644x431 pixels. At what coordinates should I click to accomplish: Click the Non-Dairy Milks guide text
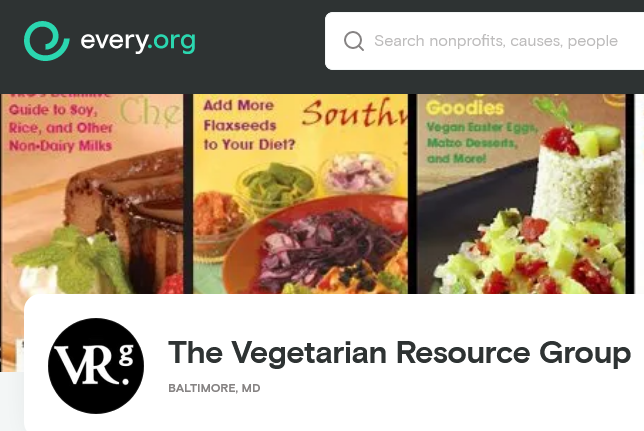pyautogui.click(x=60, y=146)
